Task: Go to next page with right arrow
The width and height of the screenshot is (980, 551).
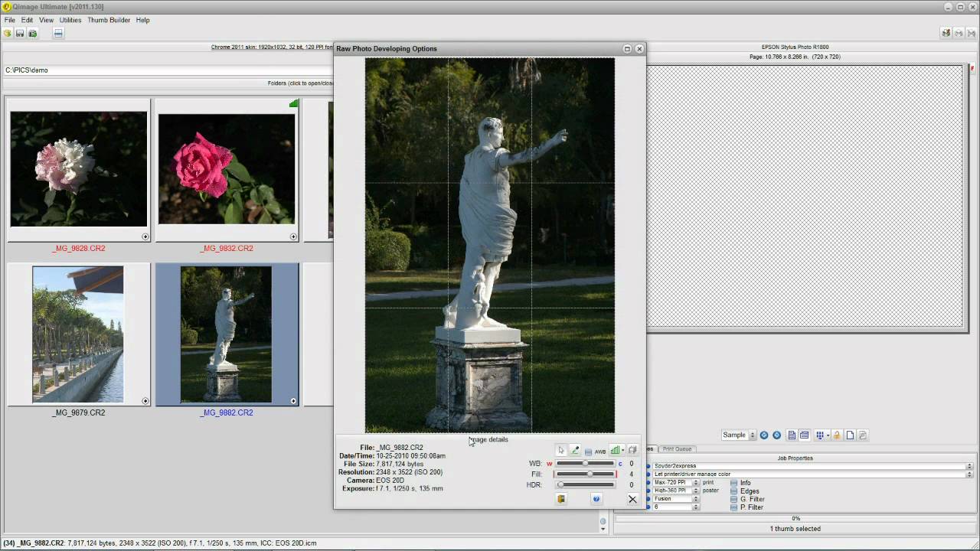Action: coord(776,435)
